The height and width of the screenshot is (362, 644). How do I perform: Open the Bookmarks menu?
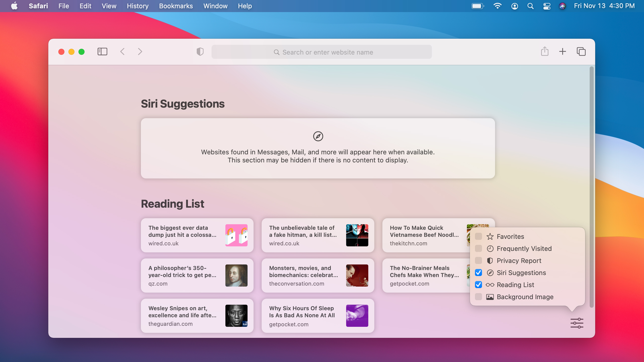click(176, 6)
